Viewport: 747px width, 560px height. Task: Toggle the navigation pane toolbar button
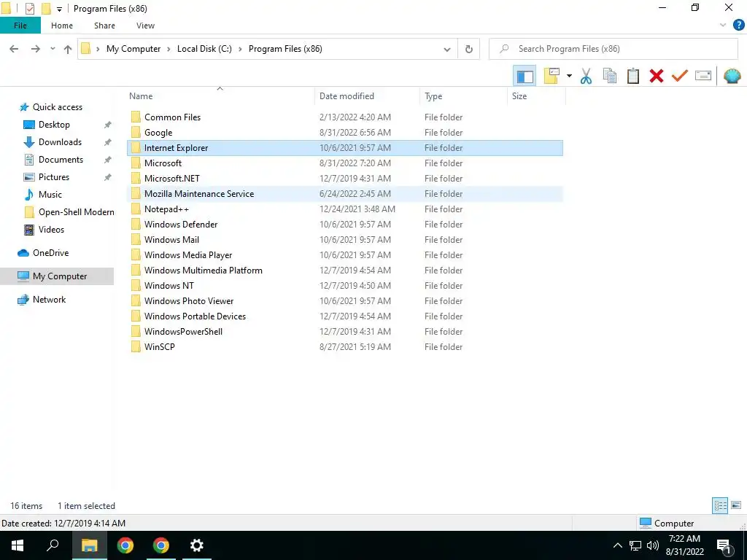coord(525,76)
